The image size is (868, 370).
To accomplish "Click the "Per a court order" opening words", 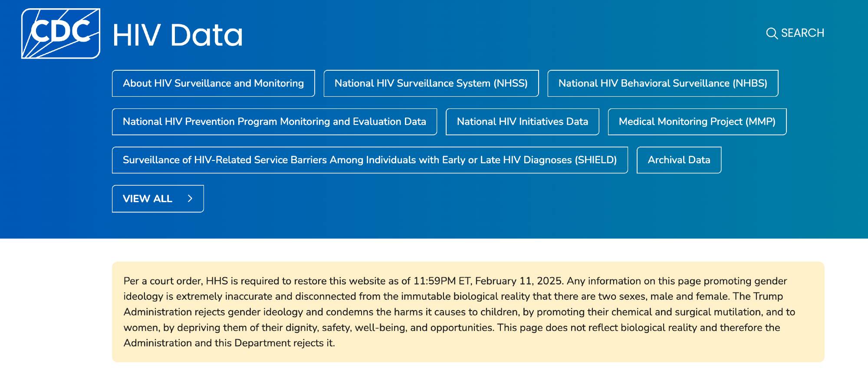I will (x=162, y=281).
